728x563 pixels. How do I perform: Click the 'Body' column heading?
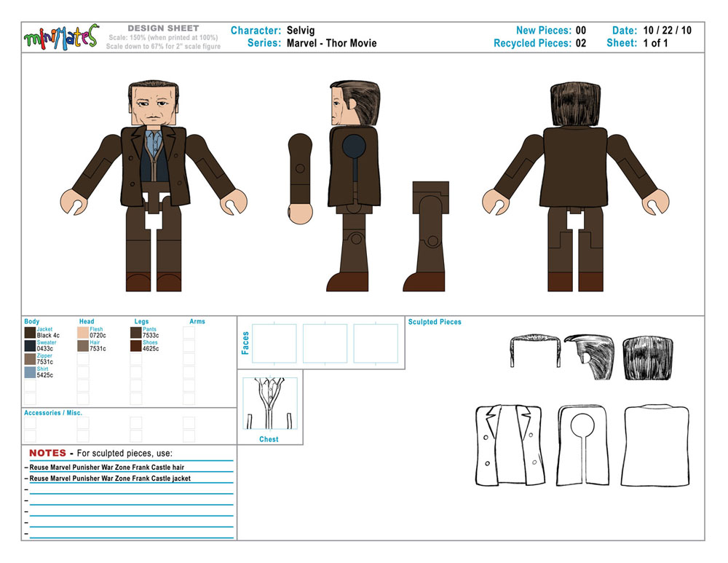point(31,321)
